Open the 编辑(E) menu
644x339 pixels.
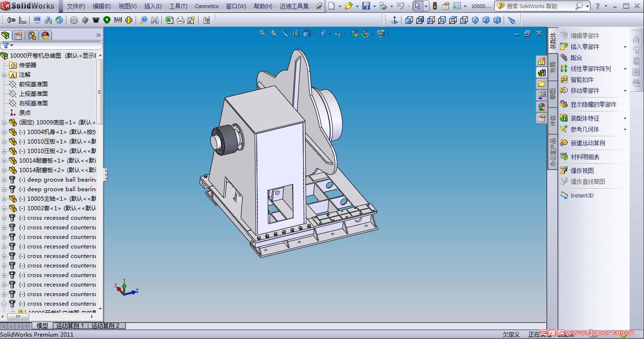tap(102, 6)
